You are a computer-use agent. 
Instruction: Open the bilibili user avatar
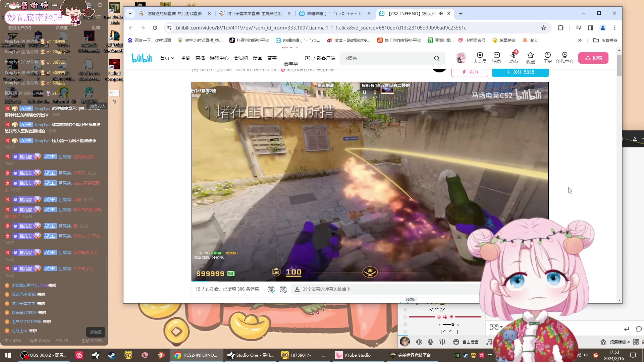click(461, 58)
